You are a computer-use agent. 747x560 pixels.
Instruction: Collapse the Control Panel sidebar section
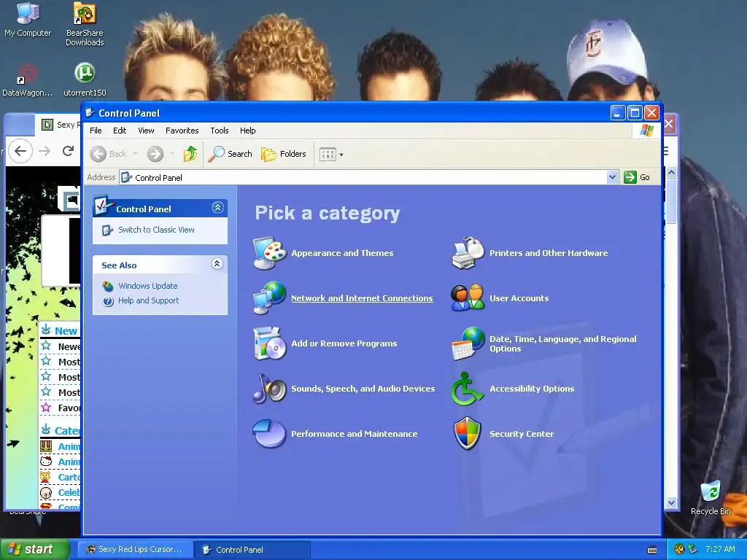217,208
